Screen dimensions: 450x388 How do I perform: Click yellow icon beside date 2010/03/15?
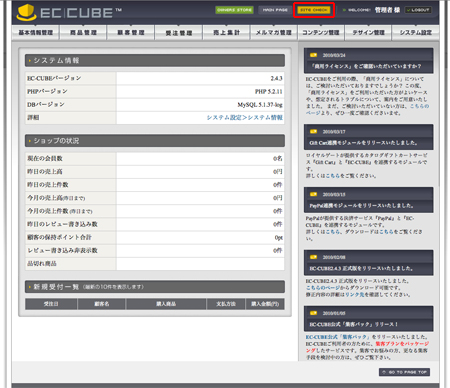[313, 194]
